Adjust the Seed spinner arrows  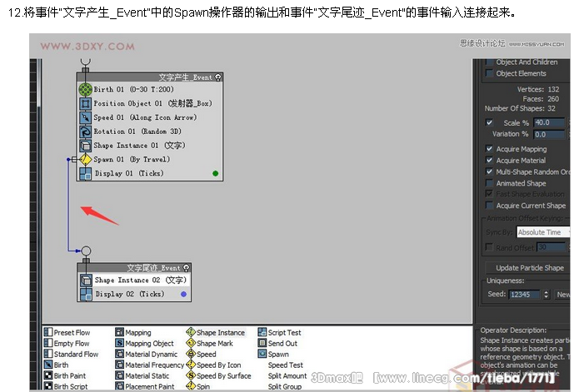[x=547, y=295]
